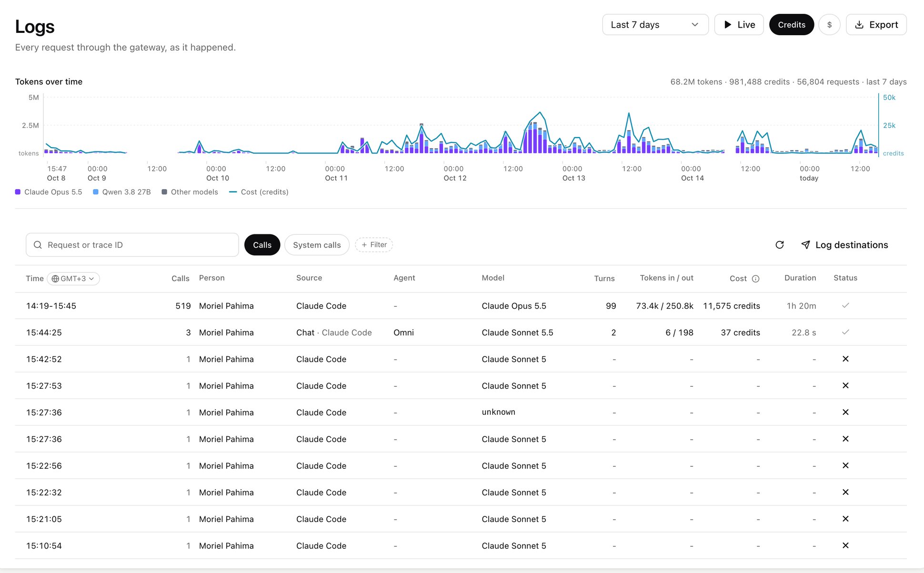Viewport: 924px width, 573px height.
Task: Toggle Cost (credits) legend line
Action: click(x=259, y=192)
